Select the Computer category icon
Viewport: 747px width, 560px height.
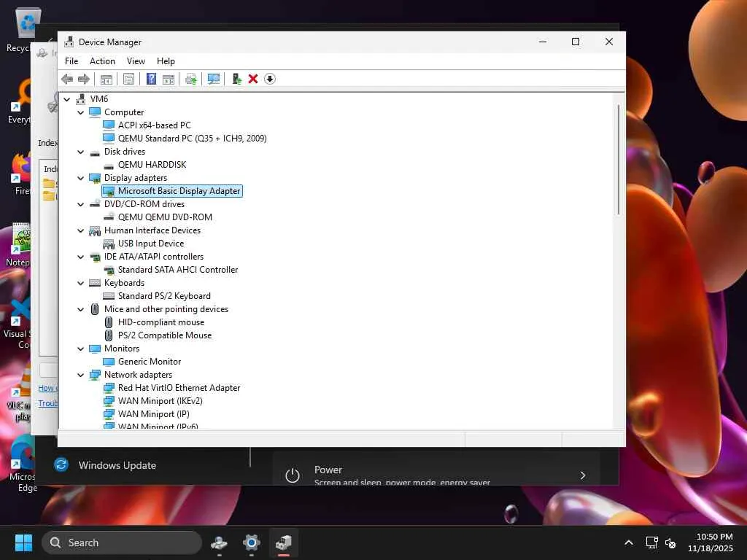95,112
